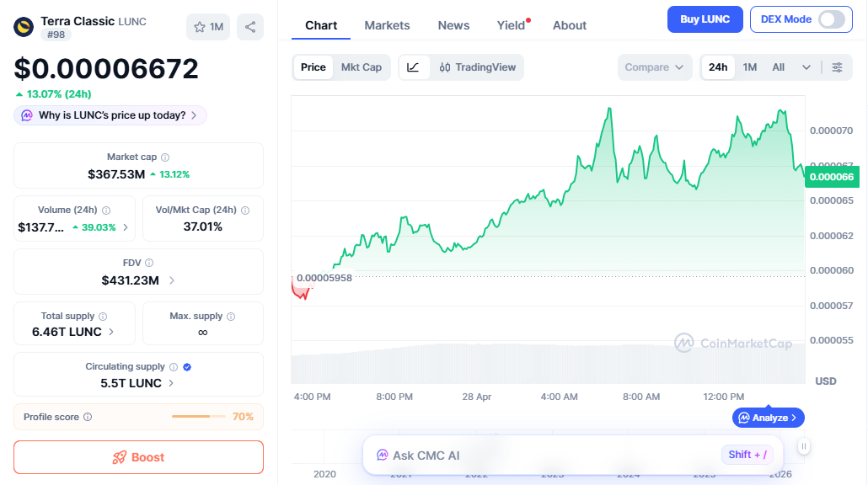
Task: Click the Ask CMC AI input field
Action: [x=548, y=455]
